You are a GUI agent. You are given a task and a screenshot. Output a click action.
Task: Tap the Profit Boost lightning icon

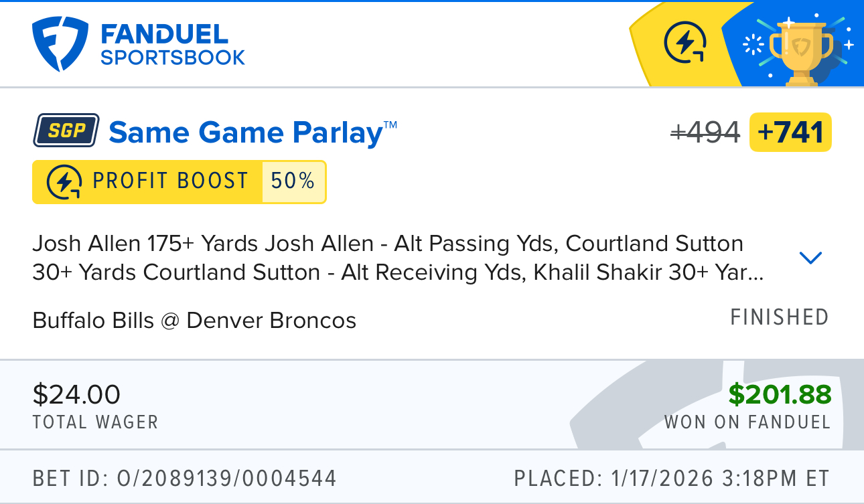[65, 182]
